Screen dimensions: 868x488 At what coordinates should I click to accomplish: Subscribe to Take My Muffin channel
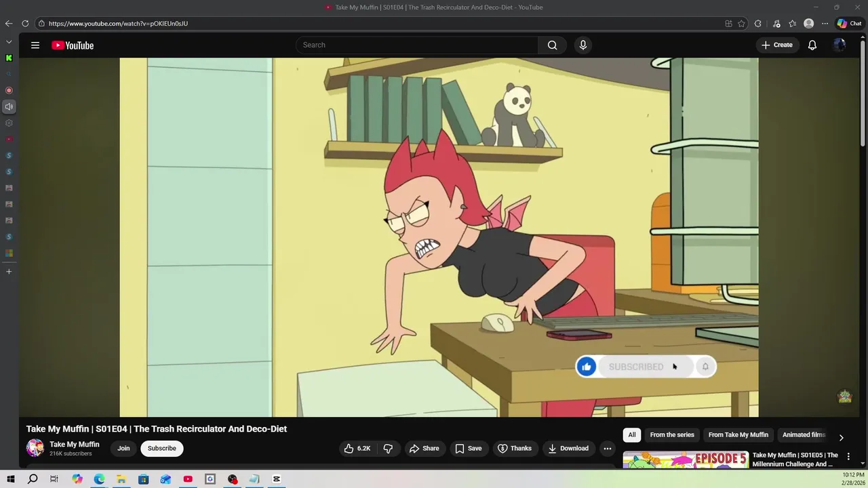pyautogui.click(x=162, y=448)
